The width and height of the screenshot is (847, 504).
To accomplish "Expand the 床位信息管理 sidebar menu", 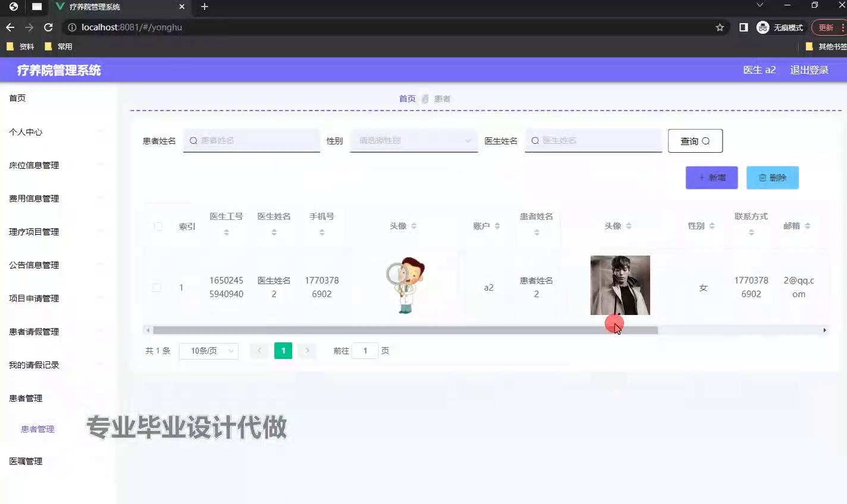I will [34, 165].
